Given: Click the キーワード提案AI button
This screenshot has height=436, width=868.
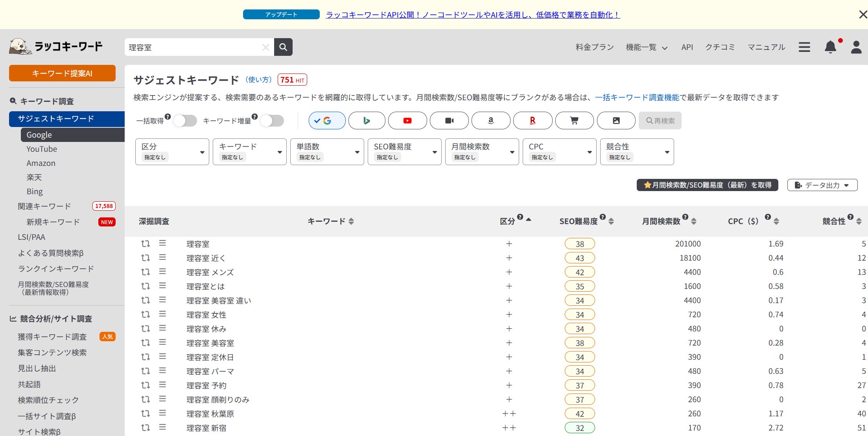Looking at the screenshot, I should pyautogui.click(x=62, y=73).
